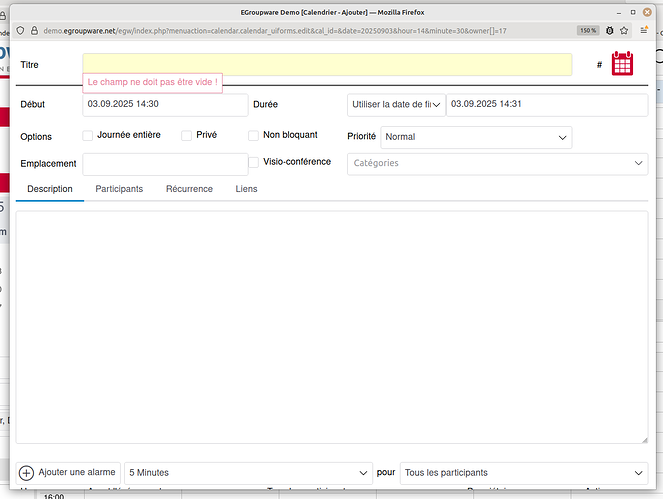This screenshot has height=499, width=663.
Task: Enable the Visio-conférence checkbox
Action: pos(254,162)
